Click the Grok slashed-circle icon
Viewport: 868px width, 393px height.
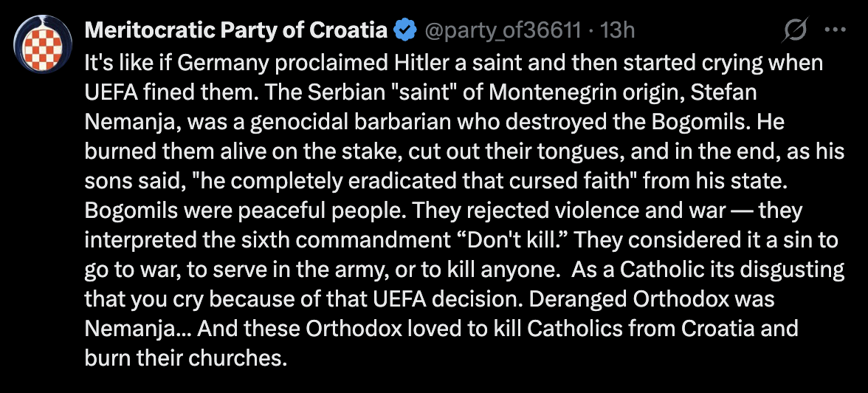click(795, 30)
